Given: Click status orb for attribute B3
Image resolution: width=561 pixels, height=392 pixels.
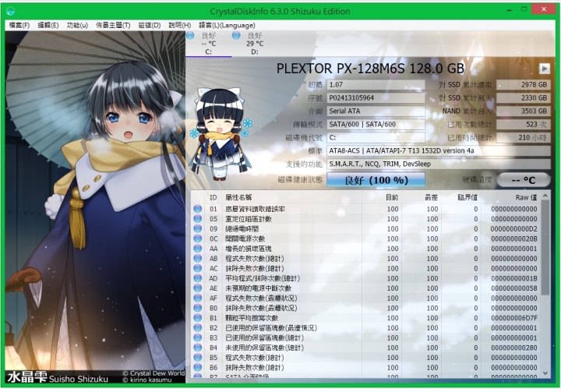Looking at the screenshot, I should 197,337.
